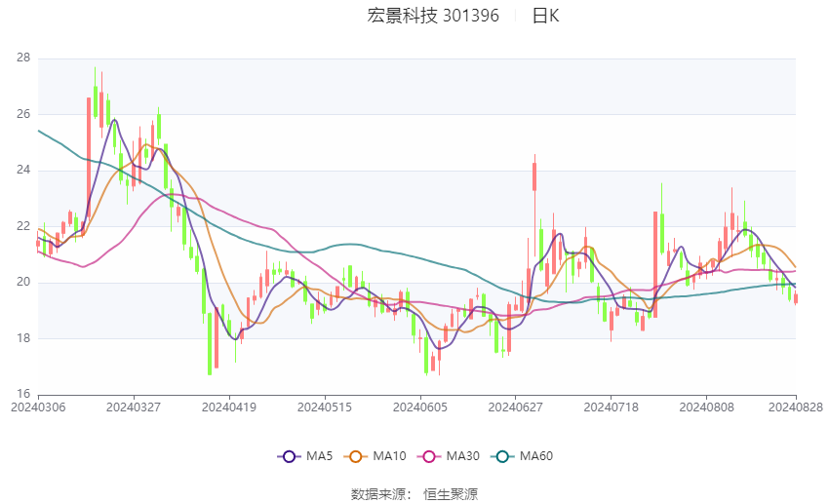Click the 20240718 date on the x-axis

coord(612,405)
